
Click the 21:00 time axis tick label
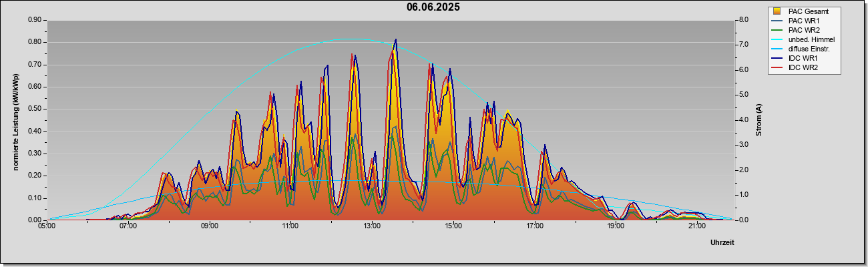point(696,226)
